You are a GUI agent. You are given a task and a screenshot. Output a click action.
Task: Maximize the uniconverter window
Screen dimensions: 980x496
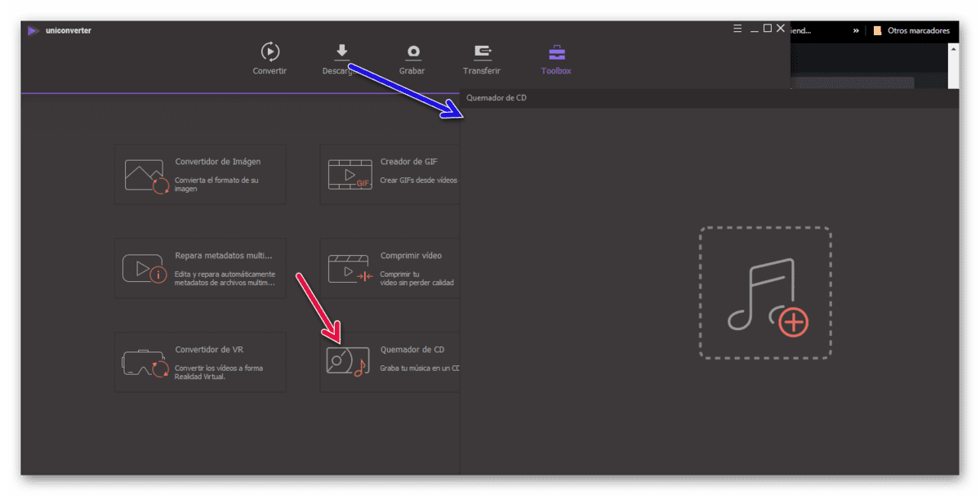coord(767,29)
